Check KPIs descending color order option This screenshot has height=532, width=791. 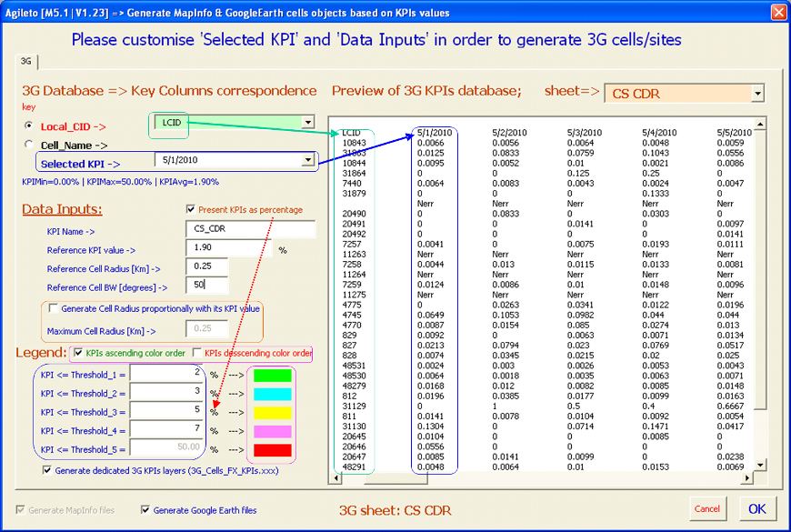pos(196,353)
